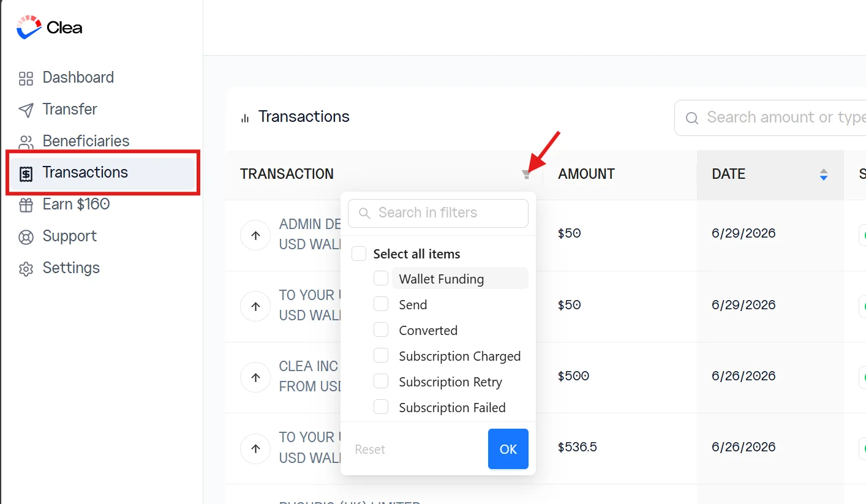866x504 pixels.
Task: Open Beneficiaries people icon
Action: [x=26, y=142]
